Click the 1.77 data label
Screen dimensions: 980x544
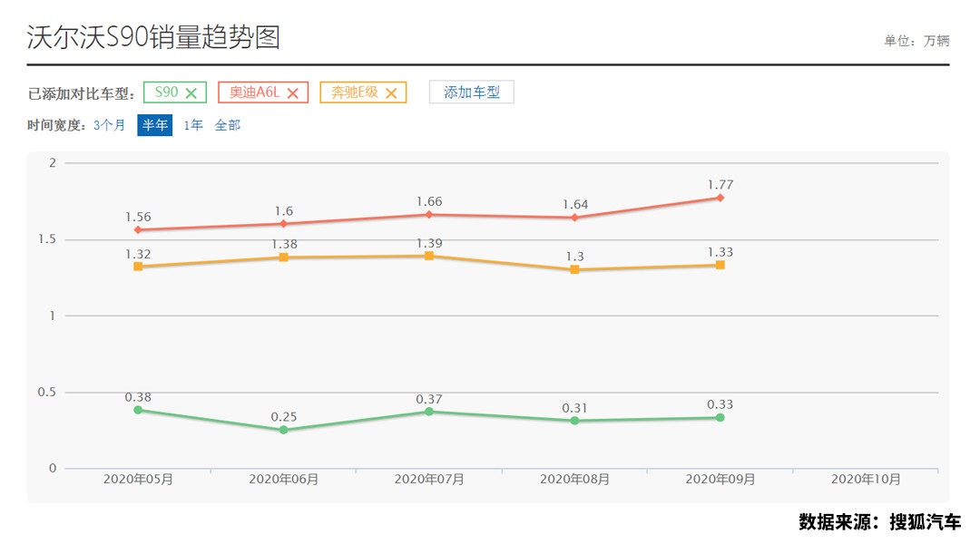point(720,185)
